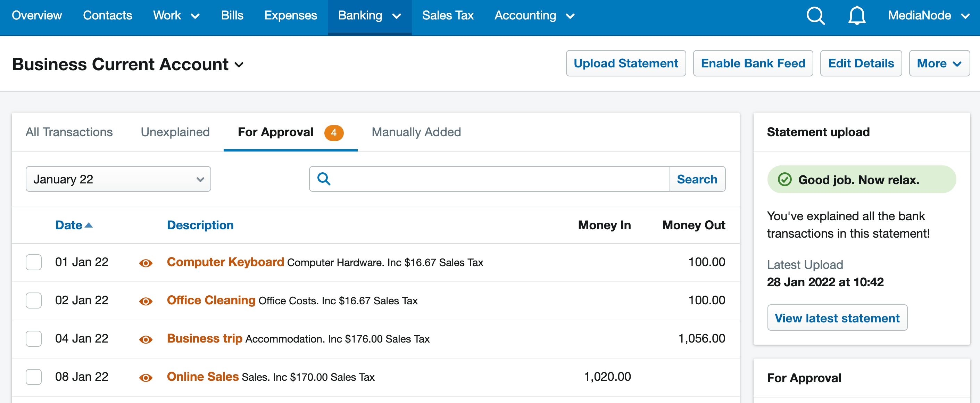Image resolution: width=980 pixels, height=403 pixels.
Task: Open the MediaNode account menu
Action: coord(929,16)
